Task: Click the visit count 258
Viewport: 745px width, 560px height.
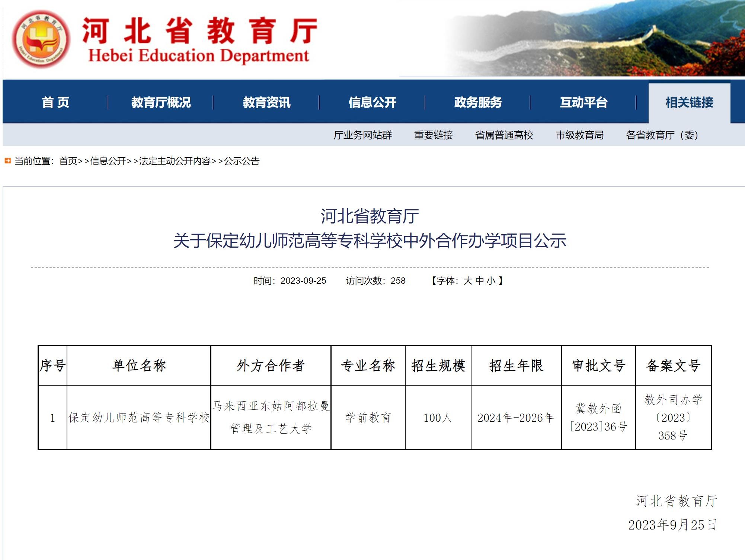Action: (x=398, y=281)
